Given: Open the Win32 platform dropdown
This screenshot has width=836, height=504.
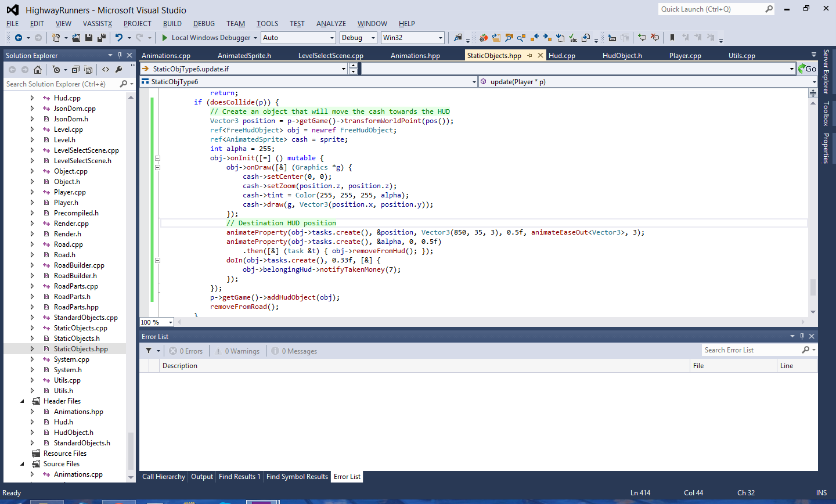Looking at the screenshot, I should [x=412, y=38].
